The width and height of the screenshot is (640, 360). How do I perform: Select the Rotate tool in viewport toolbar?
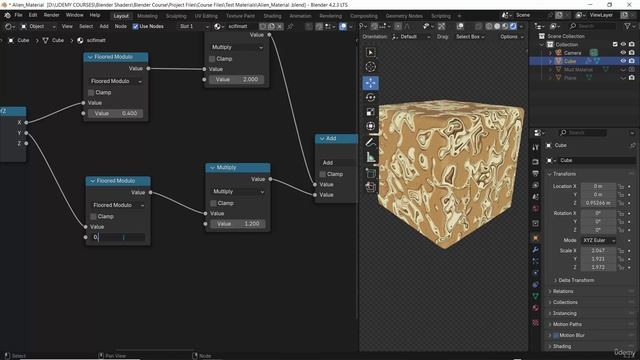[x=371, y=98]
